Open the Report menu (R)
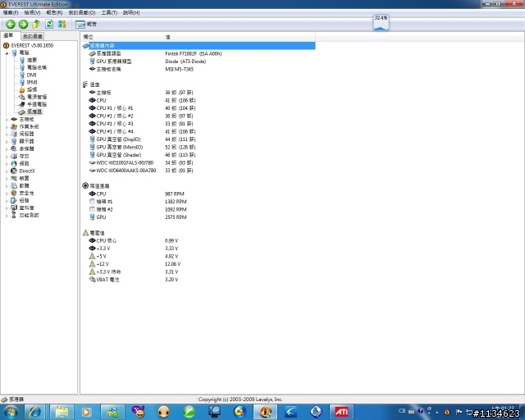Viewport: 525px width, 420px height. (x=54, y=13)
